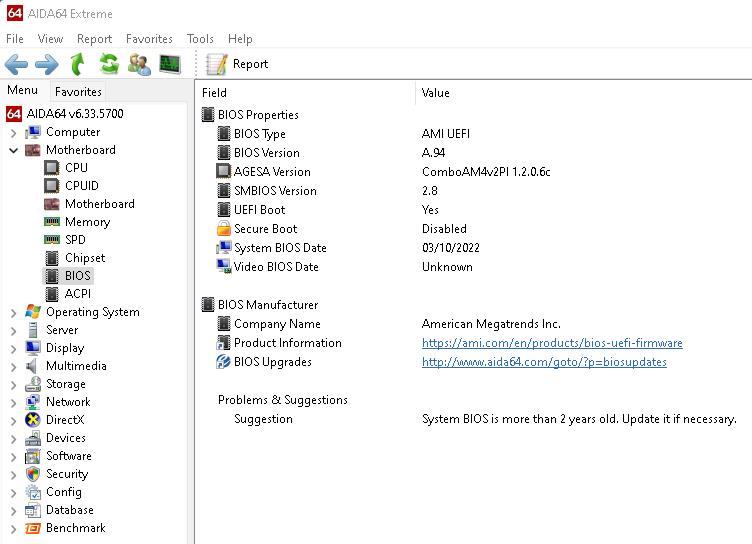Click the BIOS Version value A.94
Image resolution: width=752 pixels, height=544 pixels.
pyautogui.click(x=434, y=153)
